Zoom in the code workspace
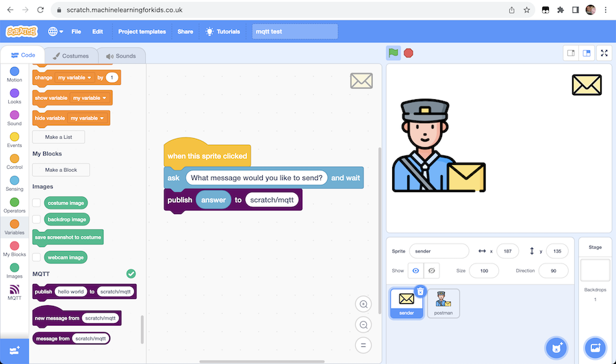The width and height of the screenshot is (616, 364). point(363,304)
